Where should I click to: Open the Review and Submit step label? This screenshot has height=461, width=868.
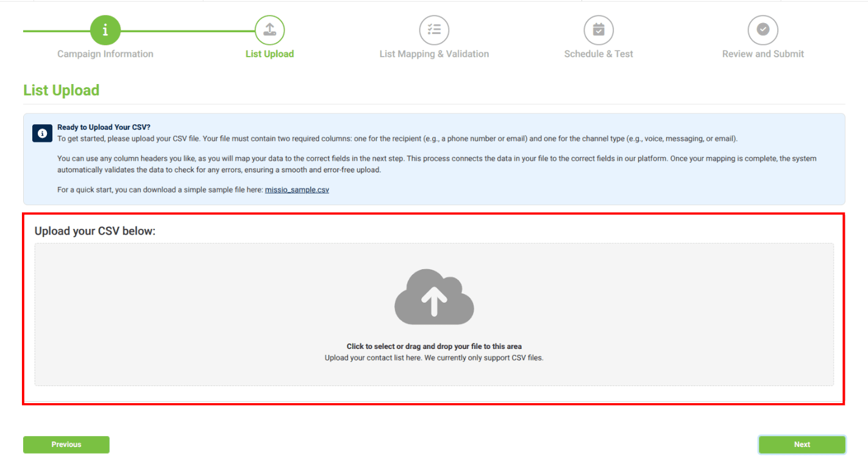coord(763,54)
